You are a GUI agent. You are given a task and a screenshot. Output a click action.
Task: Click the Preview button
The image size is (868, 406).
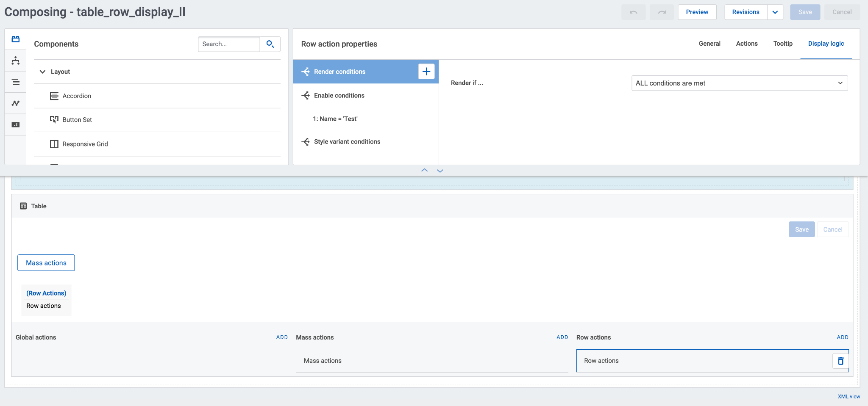(x=697, y=12)
